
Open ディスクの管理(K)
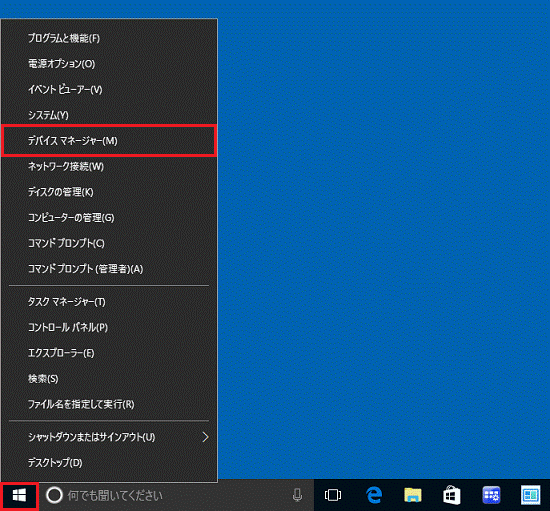coord(109,192)
